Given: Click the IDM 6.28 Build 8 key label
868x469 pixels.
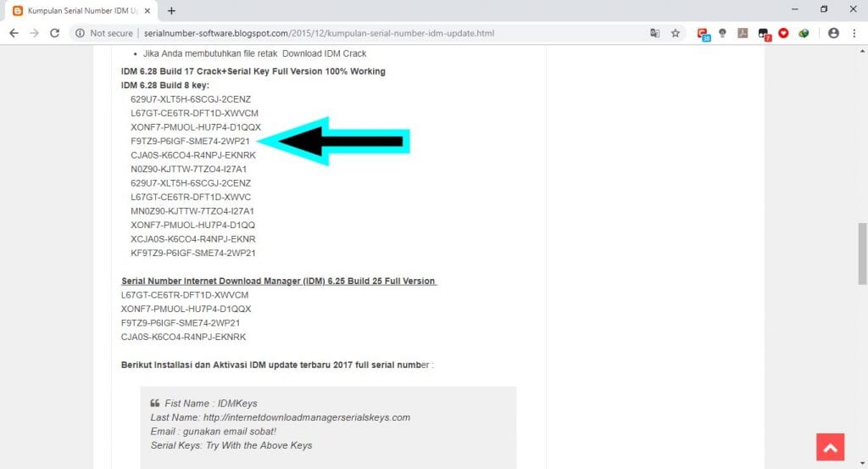Looking at the screenshot, I should [165, 86].
